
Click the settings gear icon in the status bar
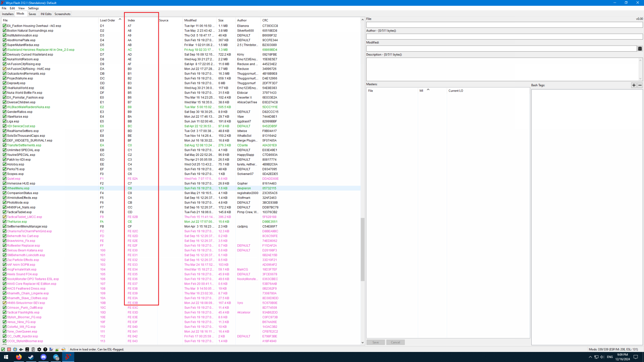tap(39, 349)
